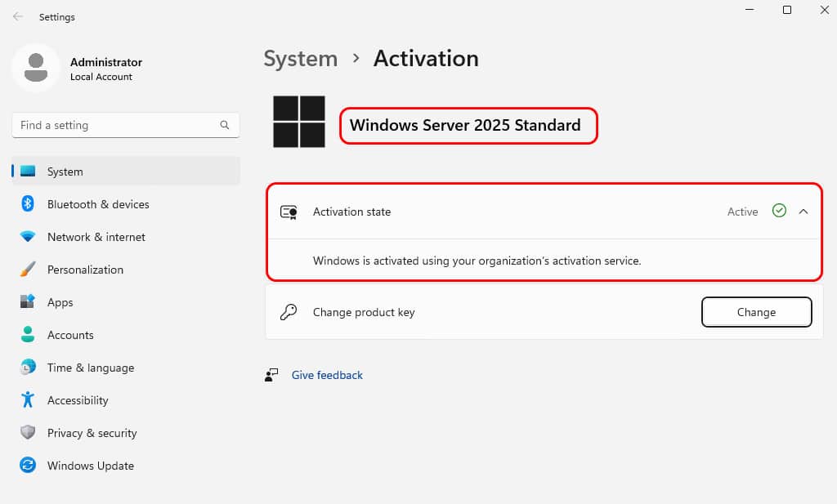
Task: Click the feedback person icon
Action: tap(271, 375)
